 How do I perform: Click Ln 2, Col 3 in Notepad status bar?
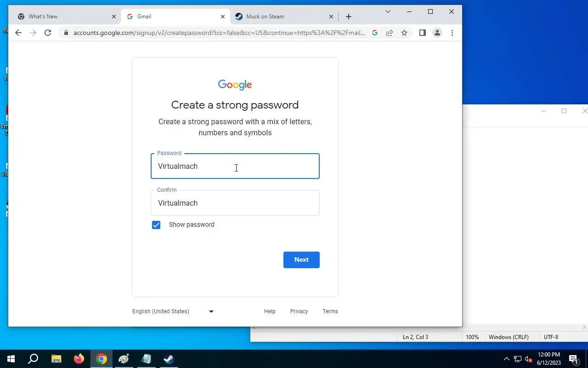point(415,337)
